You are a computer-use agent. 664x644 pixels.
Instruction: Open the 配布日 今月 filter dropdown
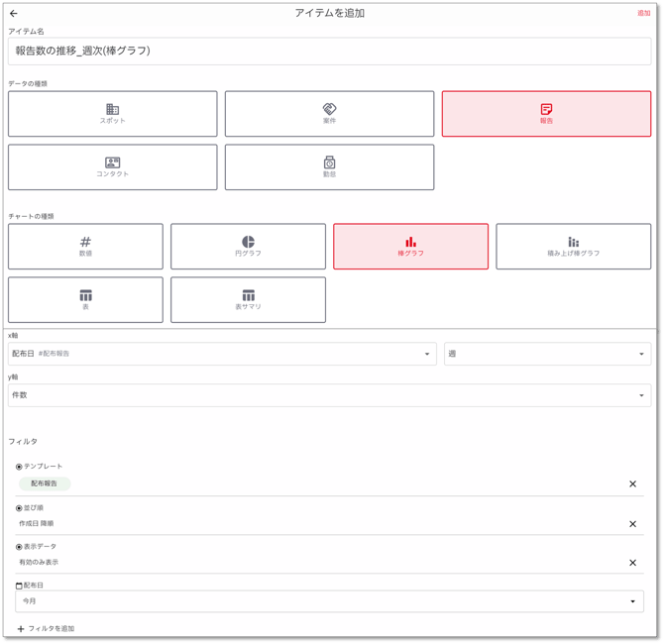click(329, 601)
